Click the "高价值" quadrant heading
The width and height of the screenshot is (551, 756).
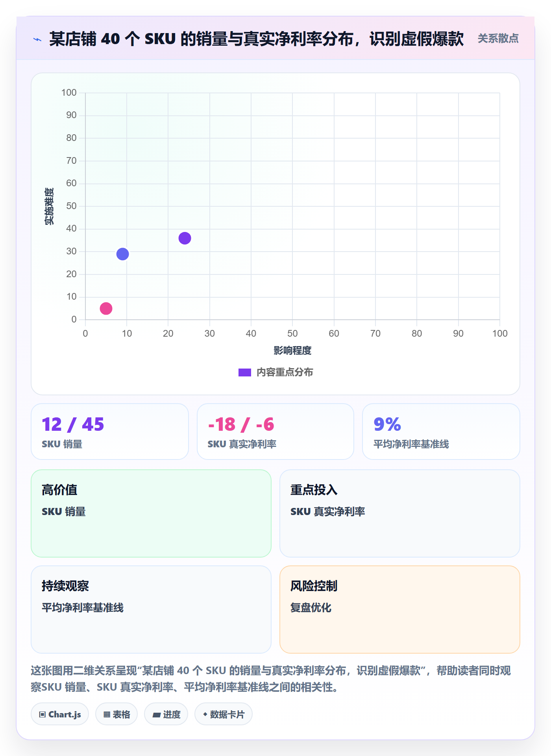click(x=59, y=490)
